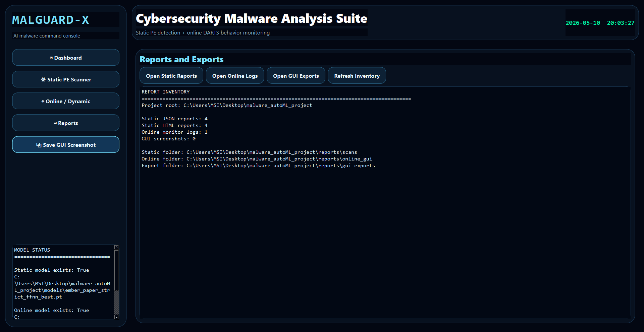Click the clock time 20:03:27

click(621, 23)
